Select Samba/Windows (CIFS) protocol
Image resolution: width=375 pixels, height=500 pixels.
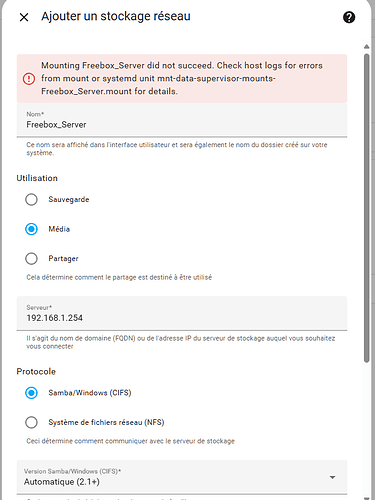pyautogui.click(x=31, y=393)
